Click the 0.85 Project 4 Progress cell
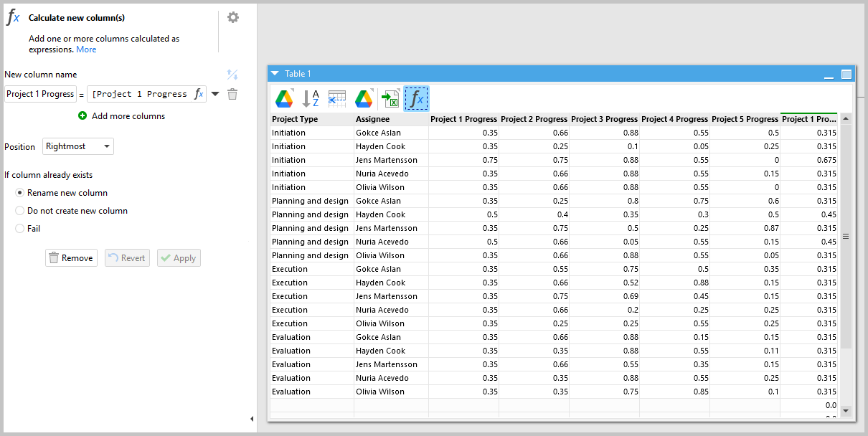This screenshot has width=868, height=436. 675,392
